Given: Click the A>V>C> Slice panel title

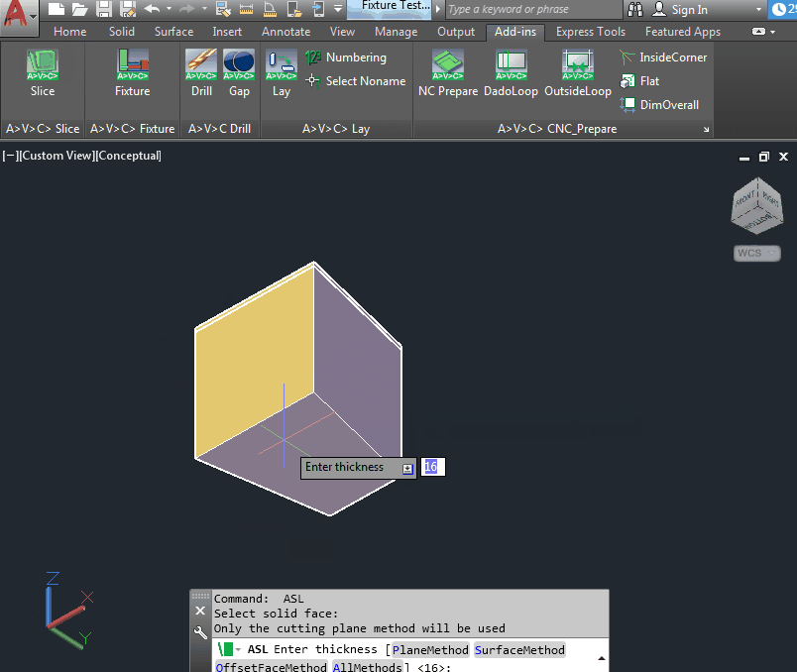Looking at the screenshot, I should (43, 129).
